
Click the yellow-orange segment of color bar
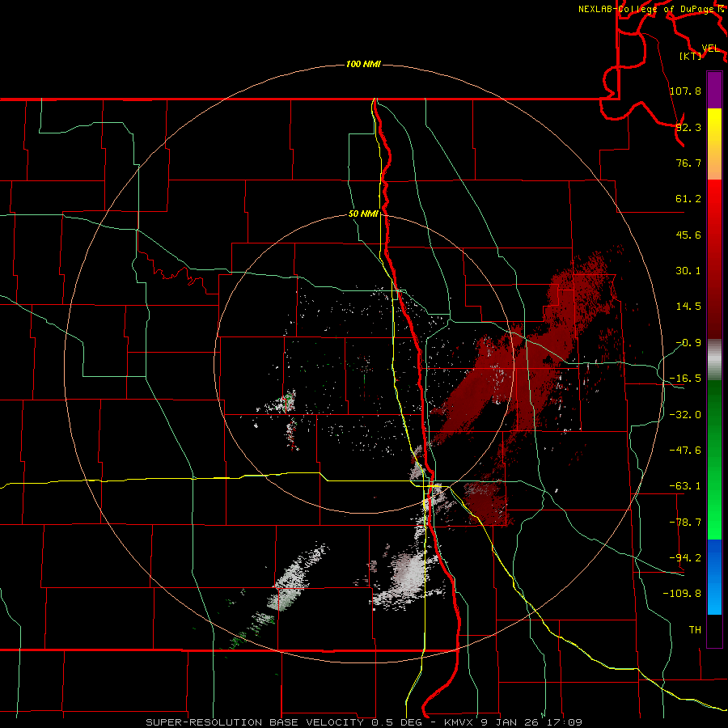click(714, 144)
